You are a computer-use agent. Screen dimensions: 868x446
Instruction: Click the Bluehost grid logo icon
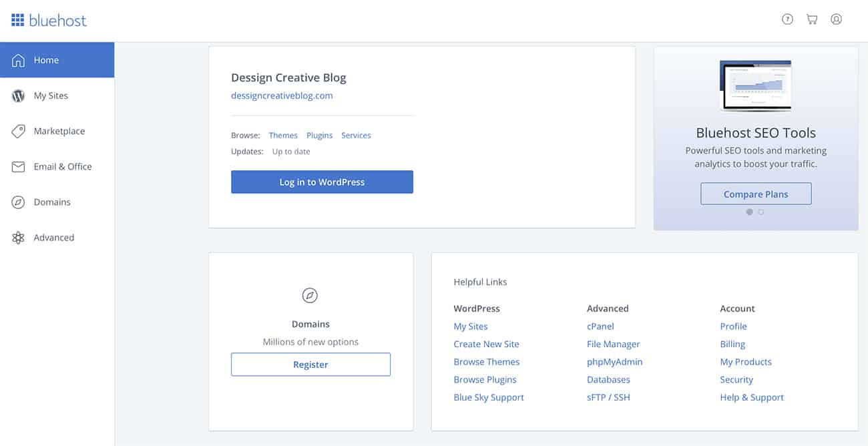[x=18, y=20]
